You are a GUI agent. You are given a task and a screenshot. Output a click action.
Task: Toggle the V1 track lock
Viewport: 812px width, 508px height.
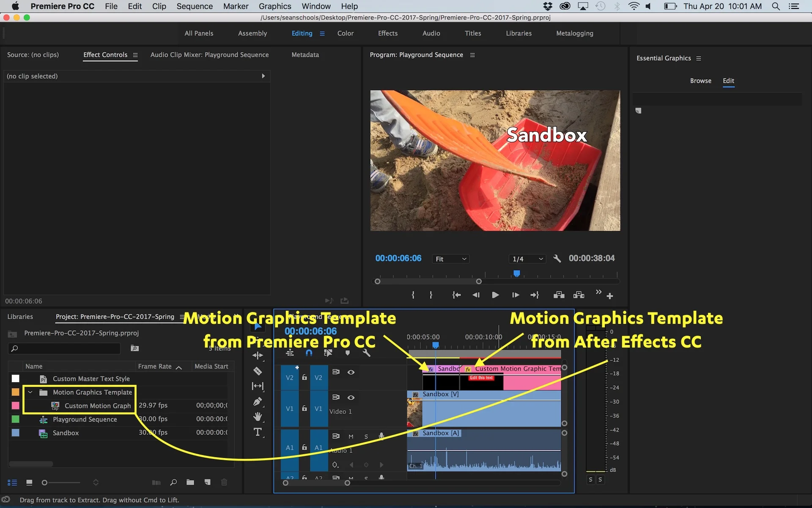coord(304,409)
